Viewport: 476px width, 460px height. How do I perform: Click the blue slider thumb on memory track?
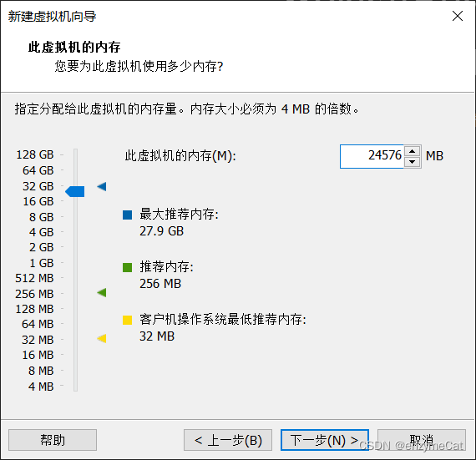tap(75, 191)
